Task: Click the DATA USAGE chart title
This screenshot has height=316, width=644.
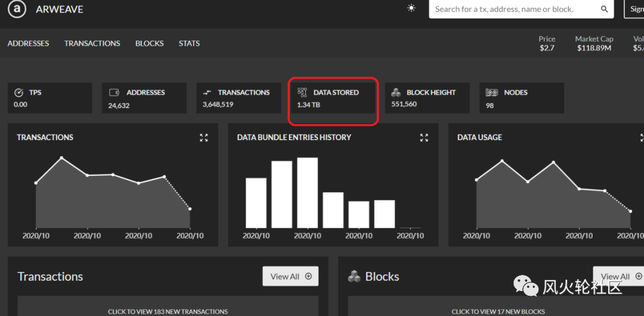Action: click(x=479, y=137)
